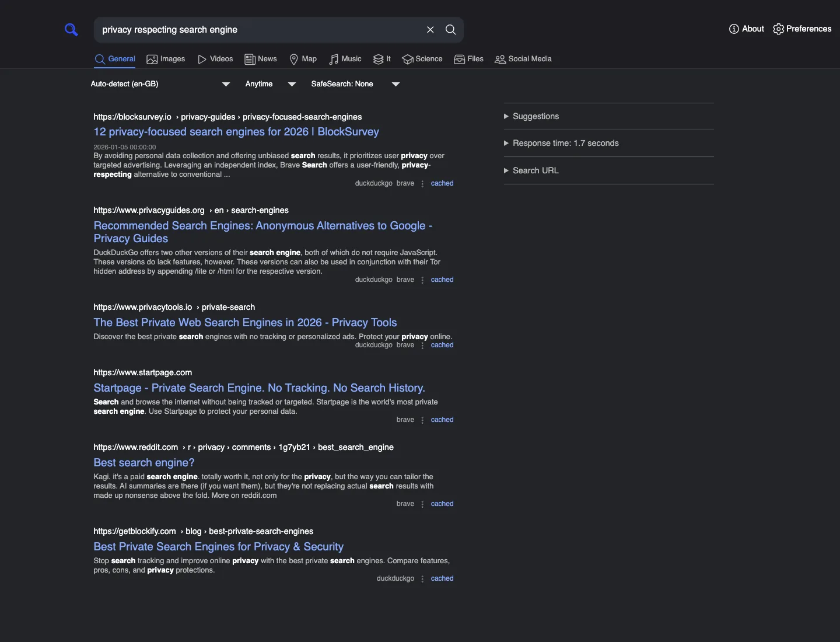This screenshot has height=642, width=840.
Task: Expand the Search URL section
Action: click(x=531, y=170)
